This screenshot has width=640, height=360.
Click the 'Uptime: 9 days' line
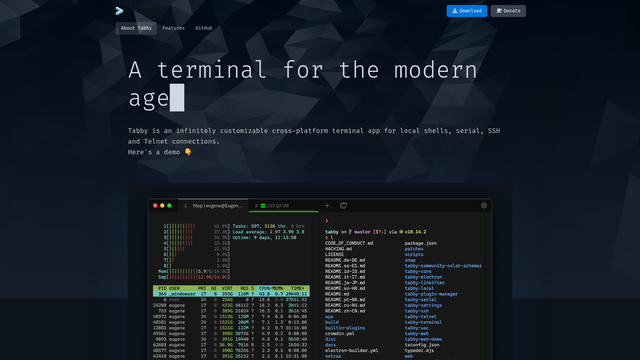264,237
